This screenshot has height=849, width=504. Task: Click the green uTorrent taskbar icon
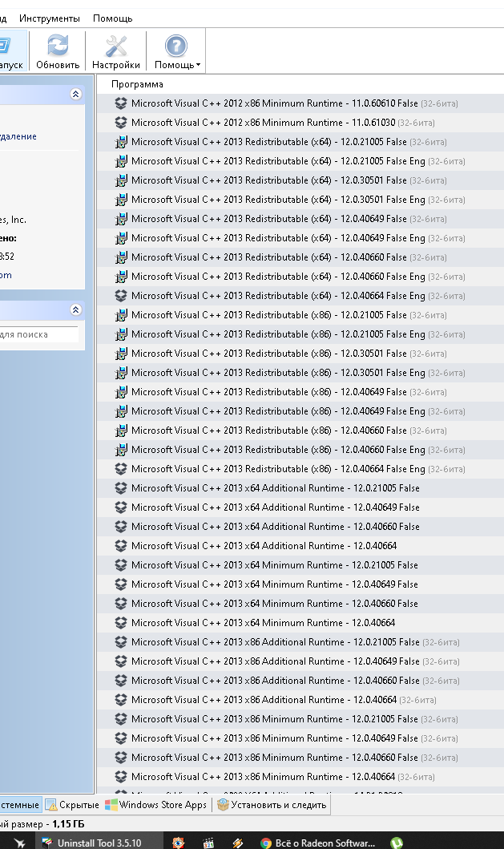pyautogui.click(x=397, y=843)
